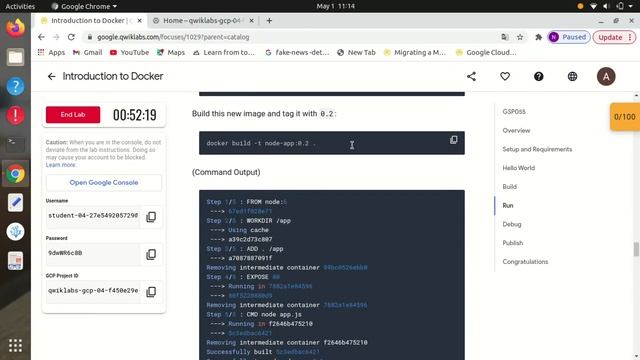This screenshot has height=360, width=640.
Task: Click the 0/100 score badge
Action: coord(625,117)
